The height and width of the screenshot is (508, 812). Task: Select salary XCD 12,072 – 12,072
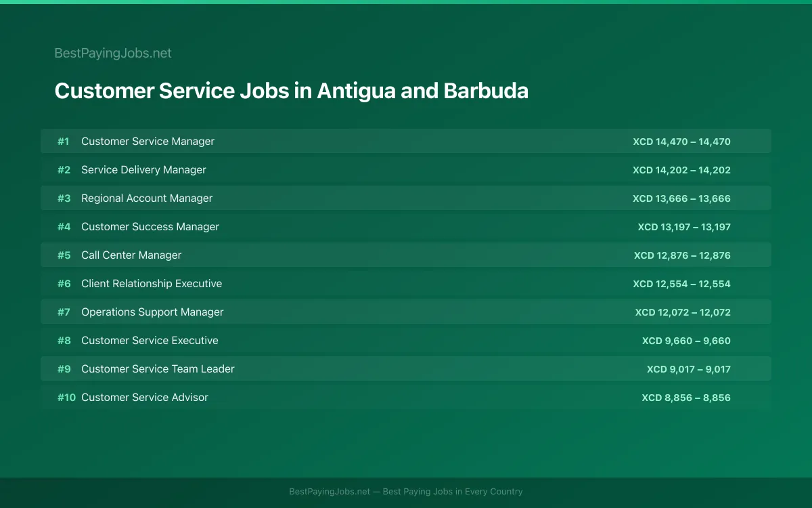(683, 312)
